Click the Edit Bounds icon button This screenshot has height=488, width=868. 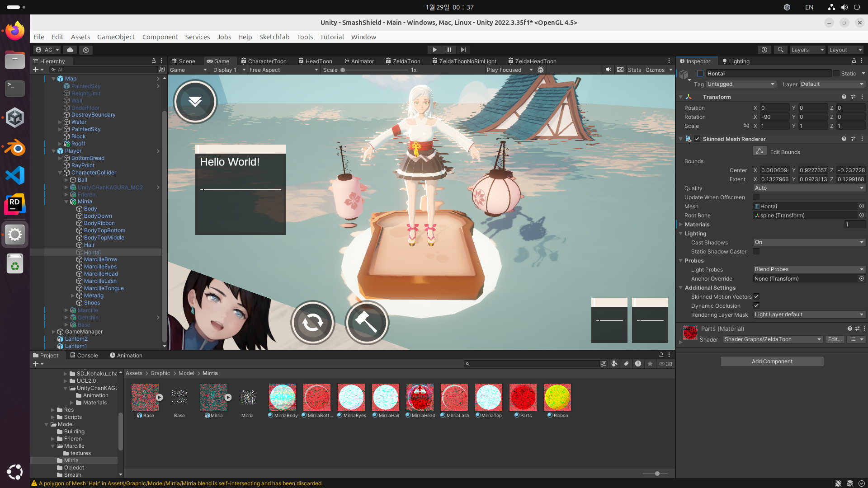coord(759,151)
